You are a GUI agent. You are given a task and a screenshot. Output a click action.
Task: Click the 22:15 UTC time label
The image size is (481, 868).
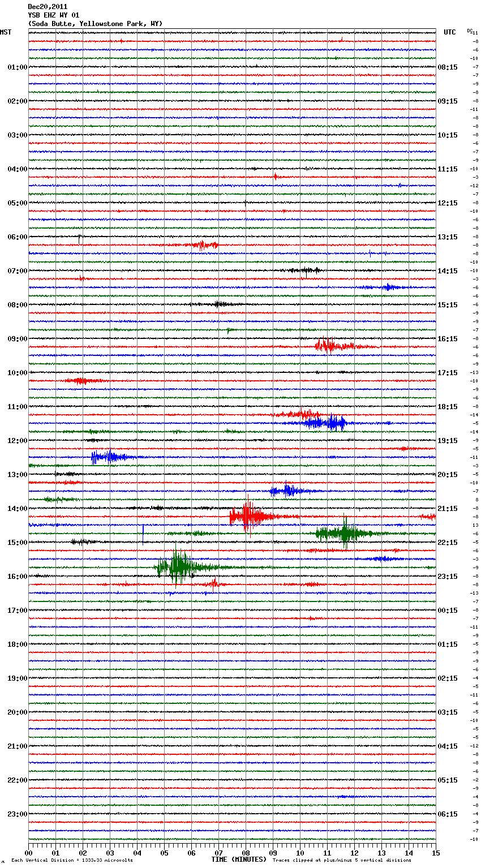point(448,543)
